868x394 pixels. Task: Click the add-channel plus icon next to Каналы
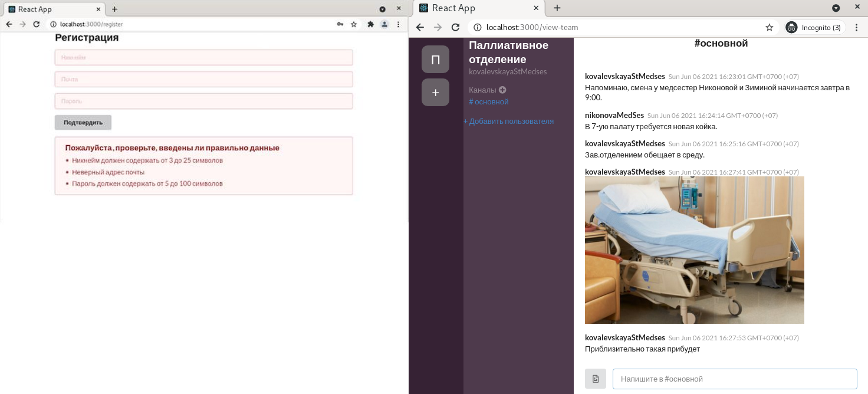tap(502, 89)
